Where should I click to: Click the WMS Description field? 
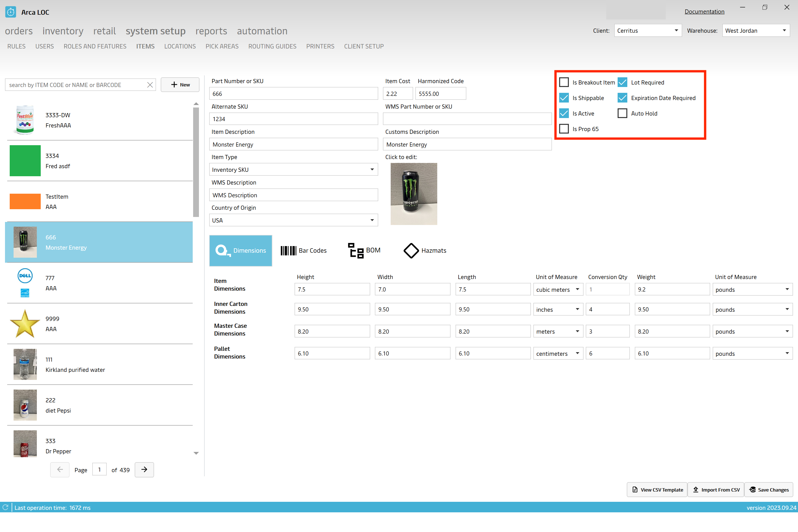click(293, 195)
